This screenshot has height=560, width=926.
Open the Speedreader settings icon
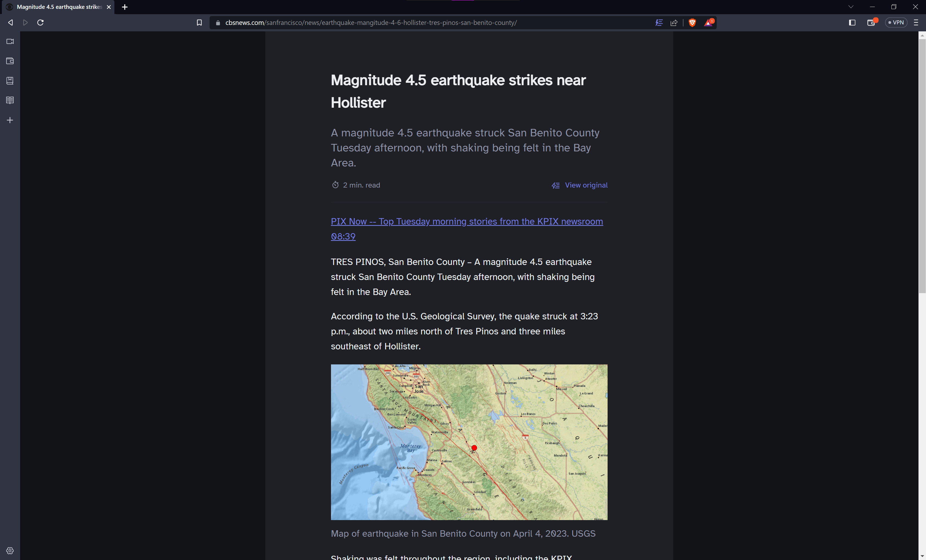[x=659, y=23]
